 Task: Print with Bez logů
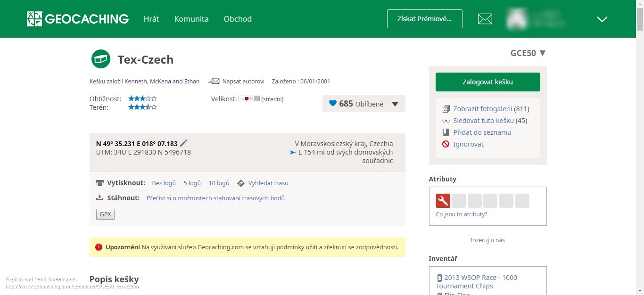point(164,183)
